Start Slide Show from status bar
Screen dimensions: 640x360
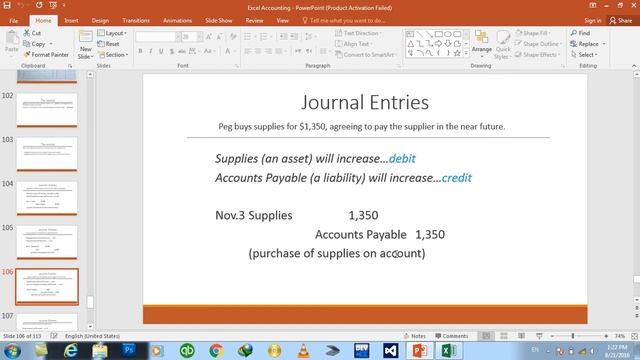click(x=539, y=336)
